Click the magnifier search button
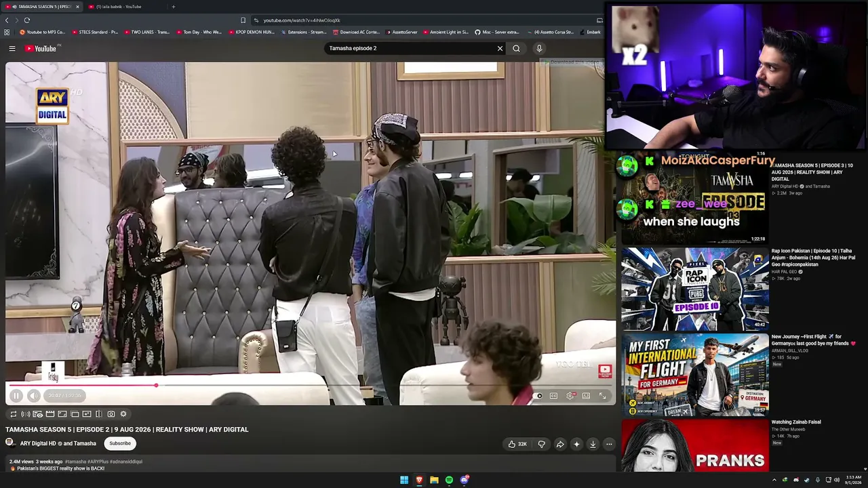This screenshot has width=868, height=488. pyautogui.click(x=516, y=48)
